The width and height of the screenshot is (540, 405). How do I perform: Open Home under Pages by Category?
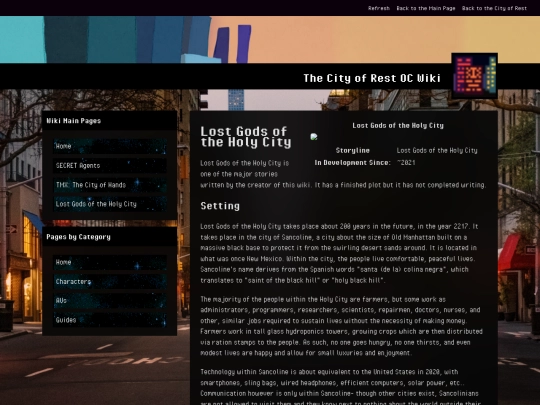pos(110,262)
